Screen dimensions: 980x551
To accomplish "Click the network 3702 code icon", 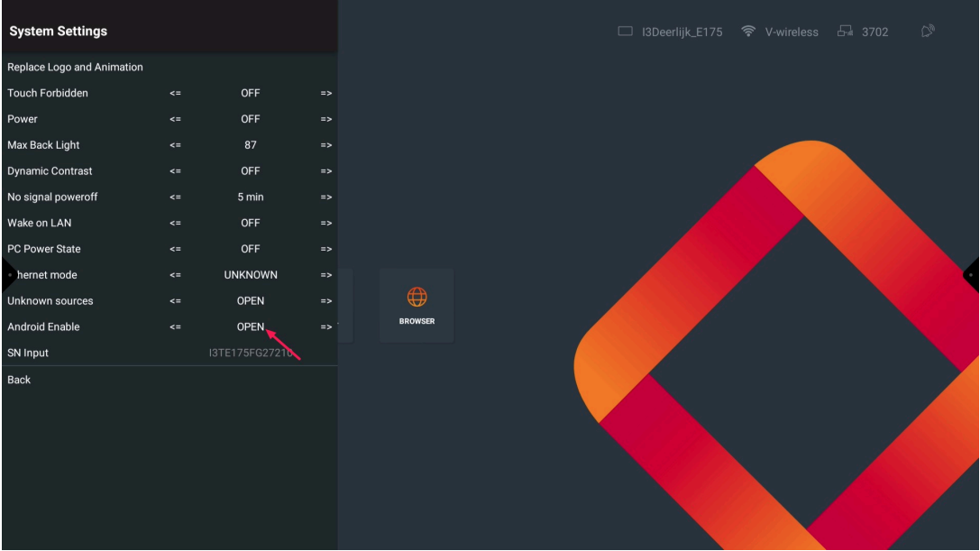I will (x=845, y=32).
